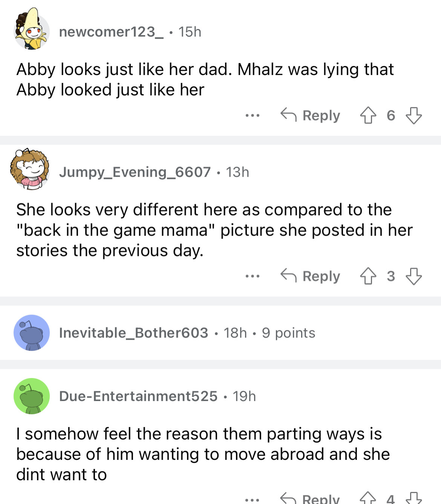Open Due-Entertainment525 username profile link
This screenshot has height=504, width=441.
138,396
